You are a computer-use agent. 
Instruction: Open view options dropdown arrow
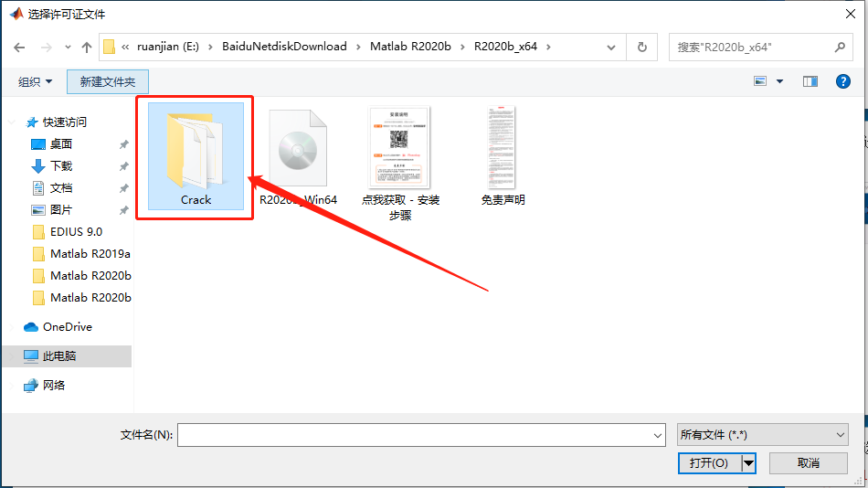coord(779,81)
